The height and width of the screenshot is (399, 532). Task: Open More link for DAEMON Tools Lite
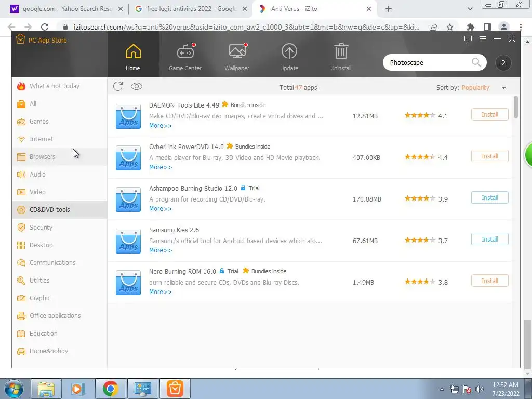161,126
